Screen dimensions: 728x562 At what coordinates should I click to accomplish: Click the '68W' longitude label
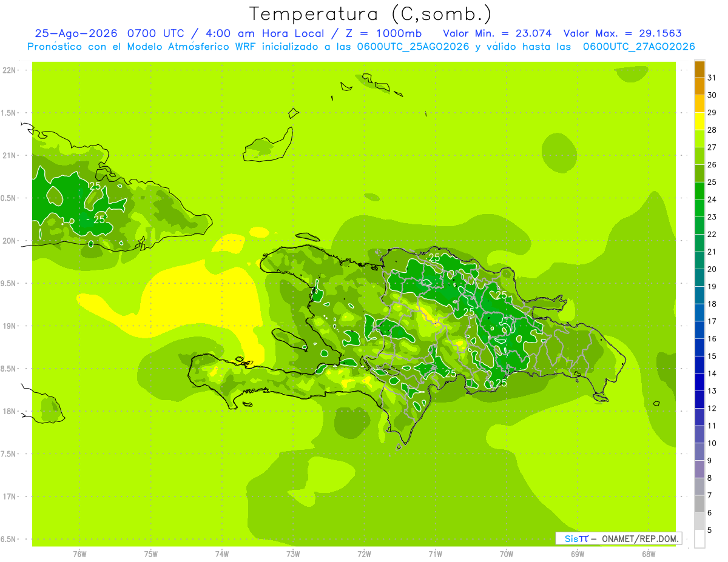[x=649, y=554]
